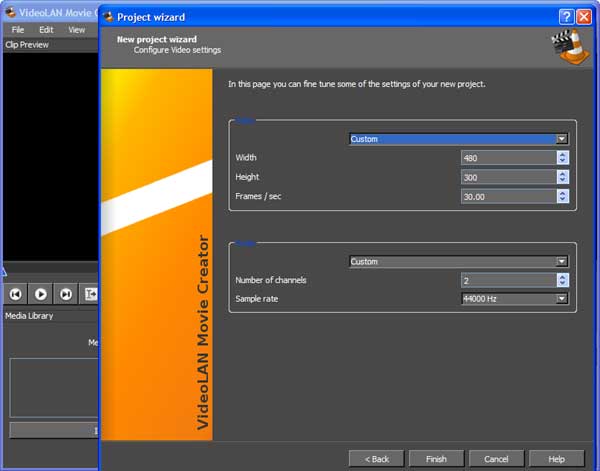This screenshot has width=600, height=471.
Task: Click the Height spinner arrows
Action: click(x=562, y=177)
